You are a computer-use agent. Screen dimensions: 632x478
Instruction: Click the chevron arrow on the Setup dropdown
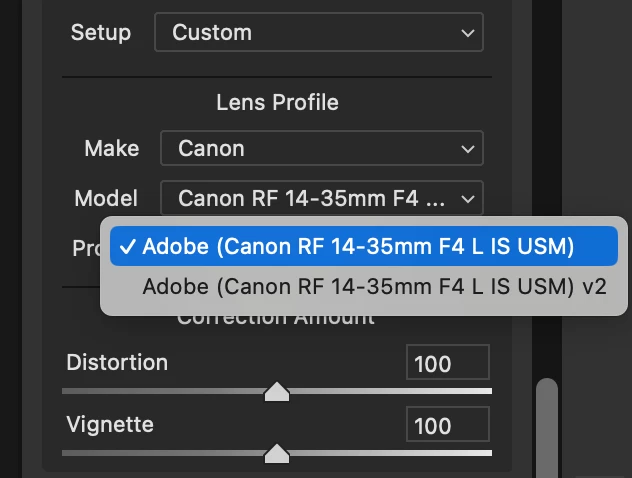467,33
